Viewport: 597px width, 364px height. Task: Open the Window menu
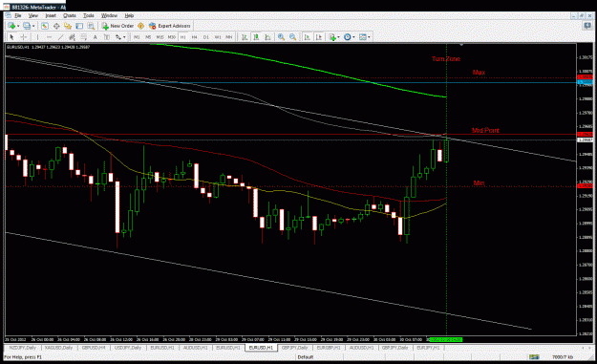(x=109, y=15)
